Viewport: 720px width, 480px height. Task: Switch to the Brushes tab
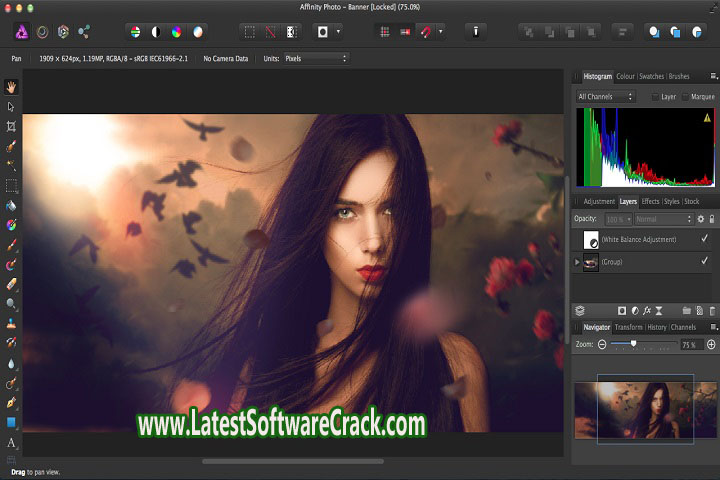[x=679, y=76]
